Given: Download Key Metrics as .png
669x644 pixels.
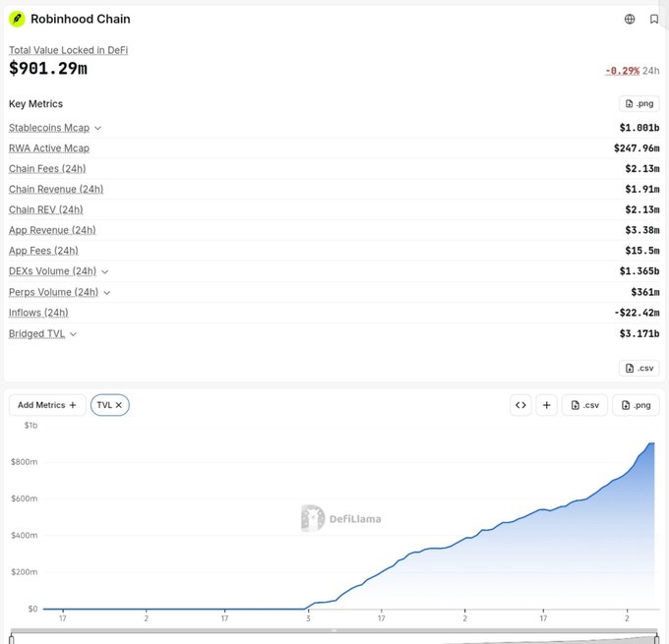Looking at the screenshot, I should coord(639,103).
